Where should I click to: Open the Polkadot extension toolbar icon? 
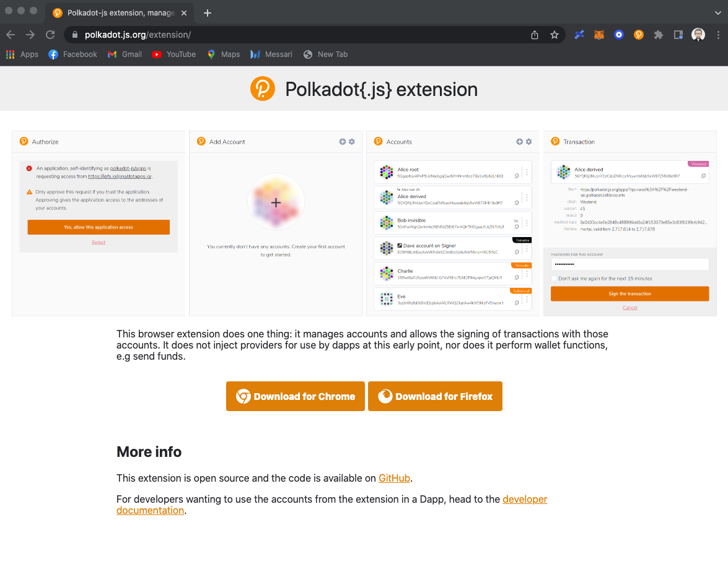pos(638,35)
